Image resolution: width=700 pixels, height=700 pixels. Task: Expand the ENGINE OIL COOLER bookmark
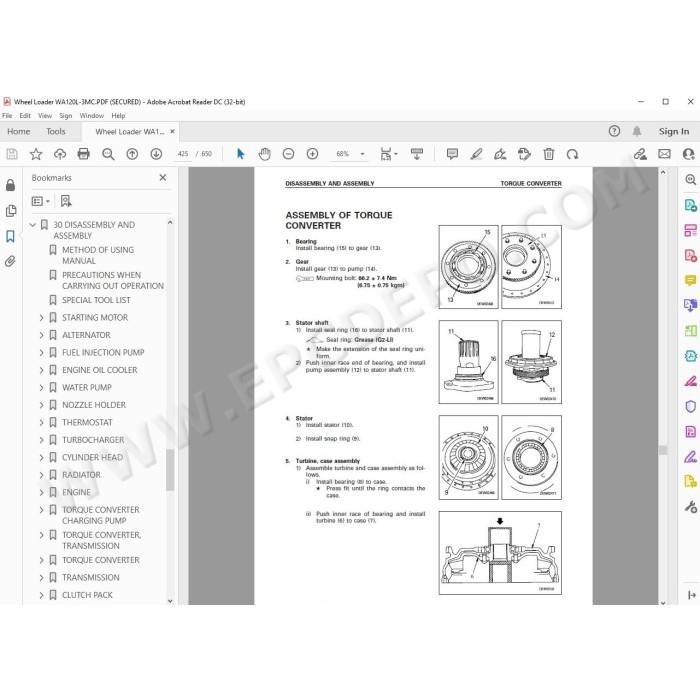pyautogui.click(x=42, y=370)
